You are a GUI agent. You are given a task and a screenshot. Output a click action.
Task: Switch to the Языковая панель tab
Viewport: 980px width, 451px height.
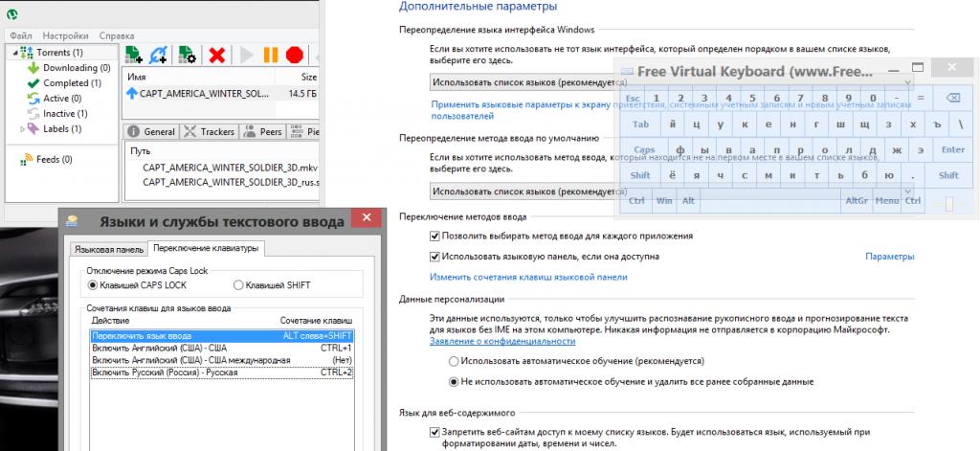108,250
